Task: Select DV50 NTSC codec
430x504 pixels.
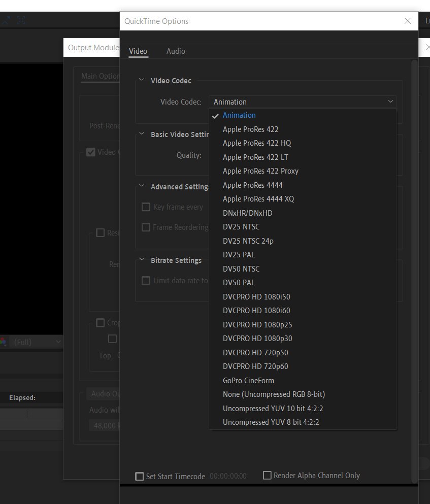Action: tap(303, 268)
